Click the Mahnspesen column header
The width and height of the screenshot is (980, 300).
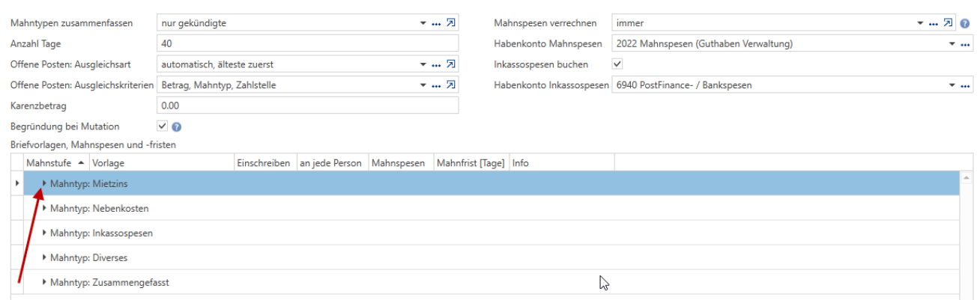click(400, 162)
